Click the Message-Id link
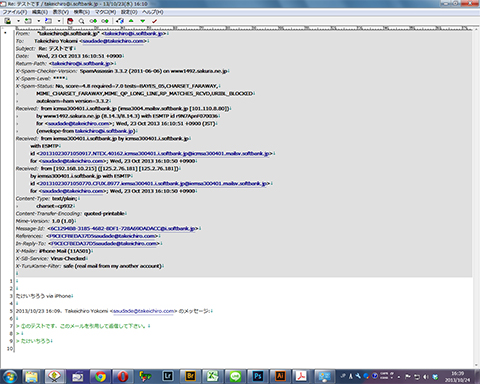This screenshot has width=480, height=384. click(x=123, y=228)
